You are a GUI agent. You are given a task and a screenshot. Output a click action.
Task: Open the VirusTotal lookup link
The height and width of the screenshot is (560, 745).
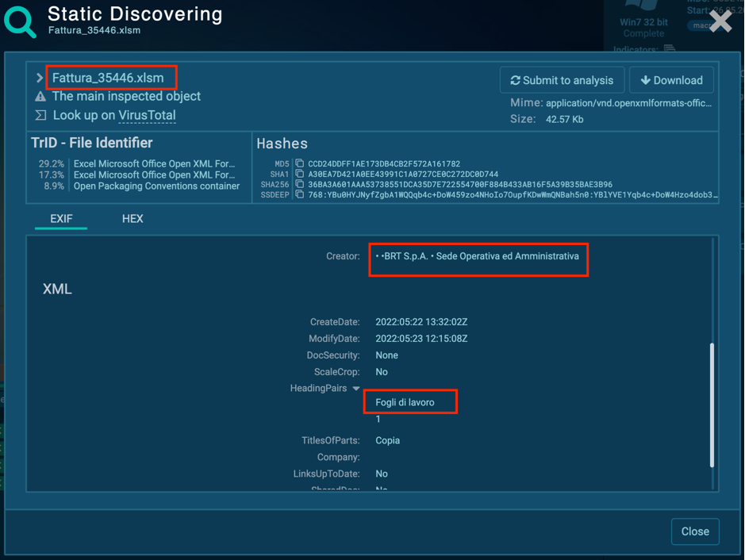(147, 116)
